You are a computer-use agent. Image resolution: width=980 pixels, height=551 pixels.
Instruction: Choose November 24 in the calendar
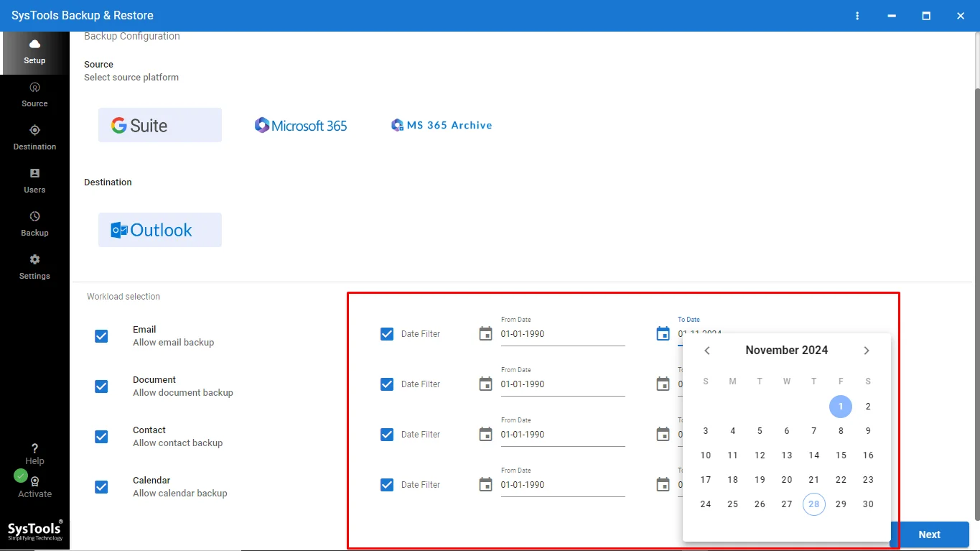click(706, 504)
